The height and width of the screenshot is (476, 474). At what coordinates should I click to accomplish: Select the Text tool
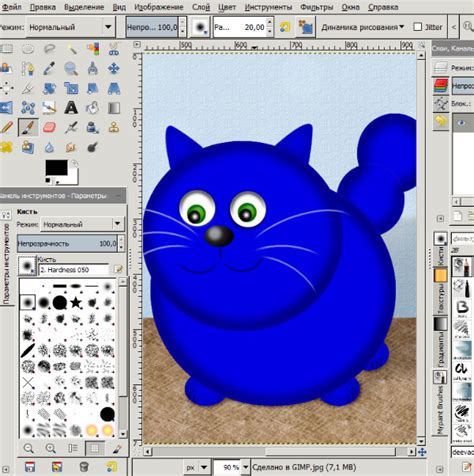pyautogui.click(x=71, y=108)
